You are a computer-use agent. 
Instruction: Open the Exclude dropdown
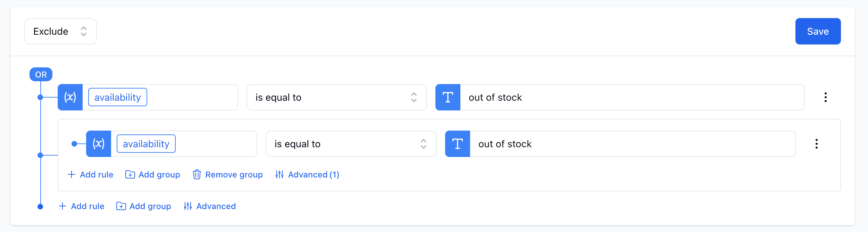[60, 31]
